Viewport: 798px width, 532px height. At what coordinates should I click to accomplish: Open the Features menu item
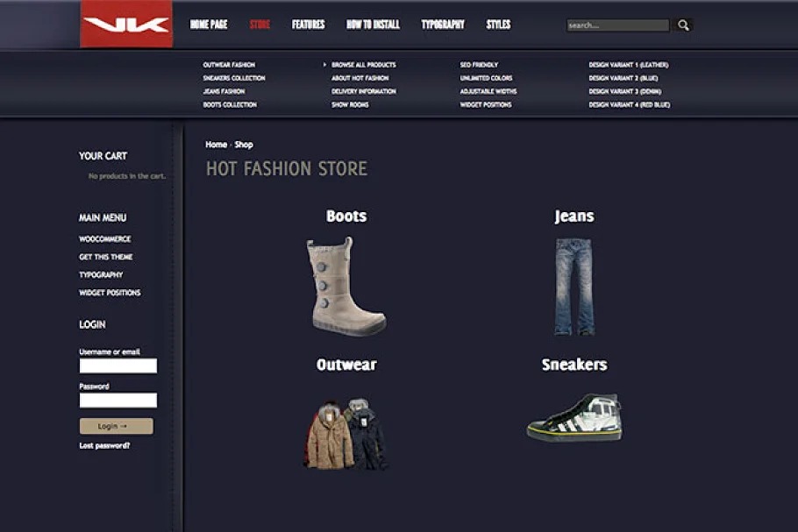click(308, 25)
